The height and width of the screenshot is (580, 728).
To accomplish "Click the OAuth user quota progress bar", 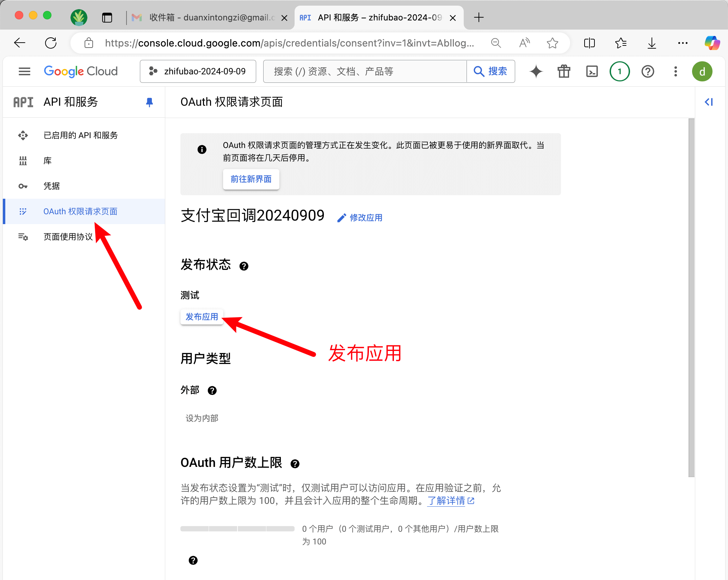I will pos(237,529).
